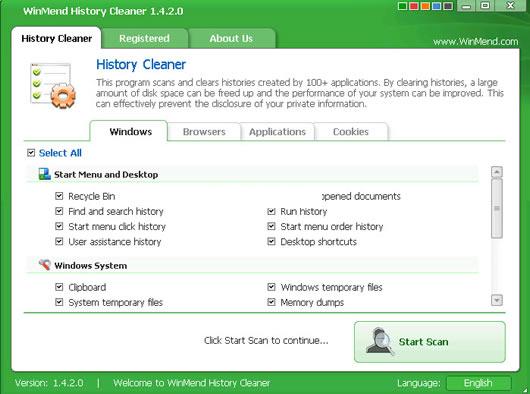Switch to the Browsers category tab
The height and width of the screenshot is (394, 530).
[204, 132]
